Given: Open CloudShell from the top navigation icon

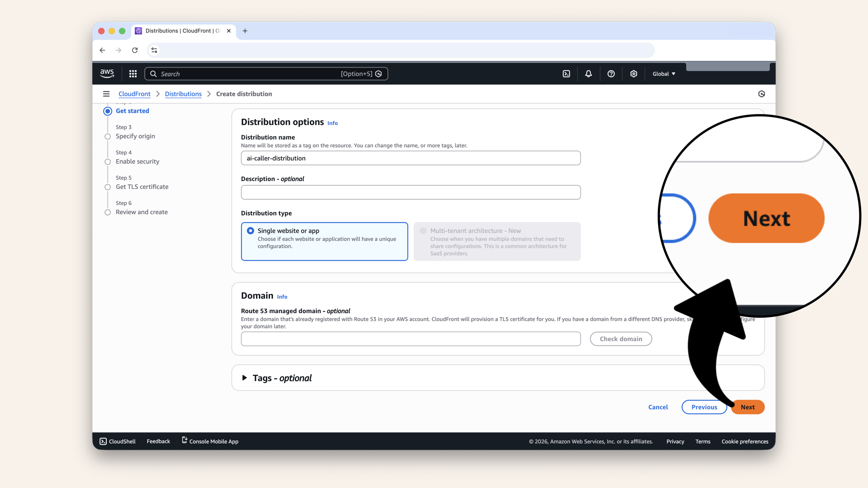Looking at the screenshot, I should tap(566, 74).
